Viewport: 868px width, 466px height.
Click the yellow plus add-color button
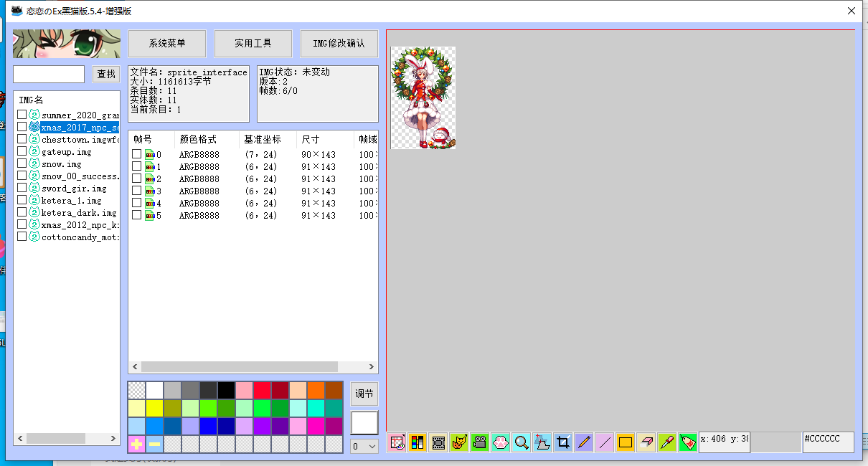[x=136, y=444]
